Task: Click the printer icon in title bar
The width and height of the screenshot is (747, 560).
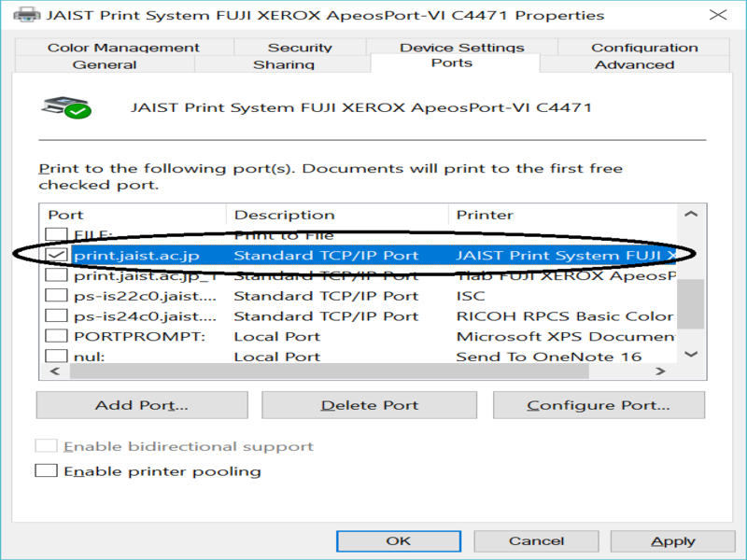Action: [26, 15]
